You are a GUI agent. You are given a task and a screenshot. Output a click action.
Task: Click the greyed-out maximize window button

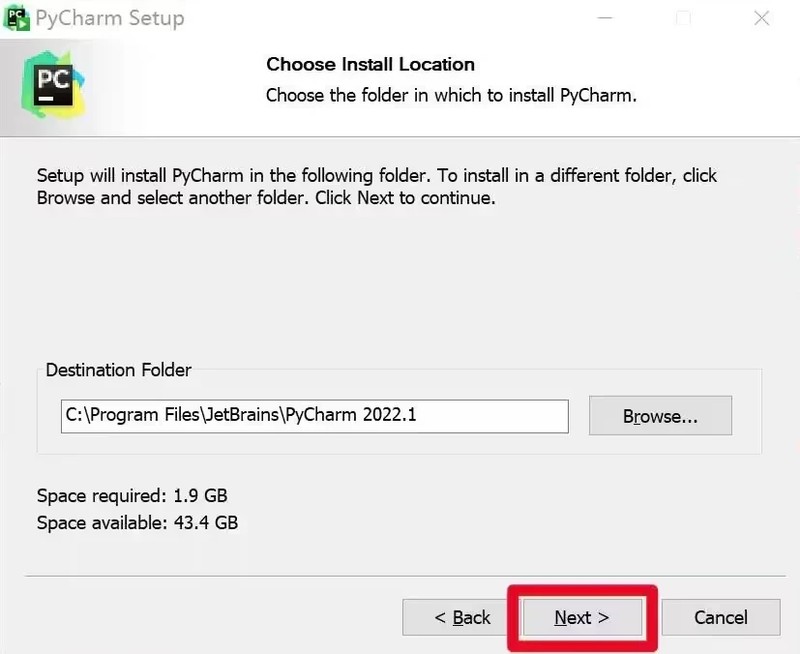click(x=683, y=18)
